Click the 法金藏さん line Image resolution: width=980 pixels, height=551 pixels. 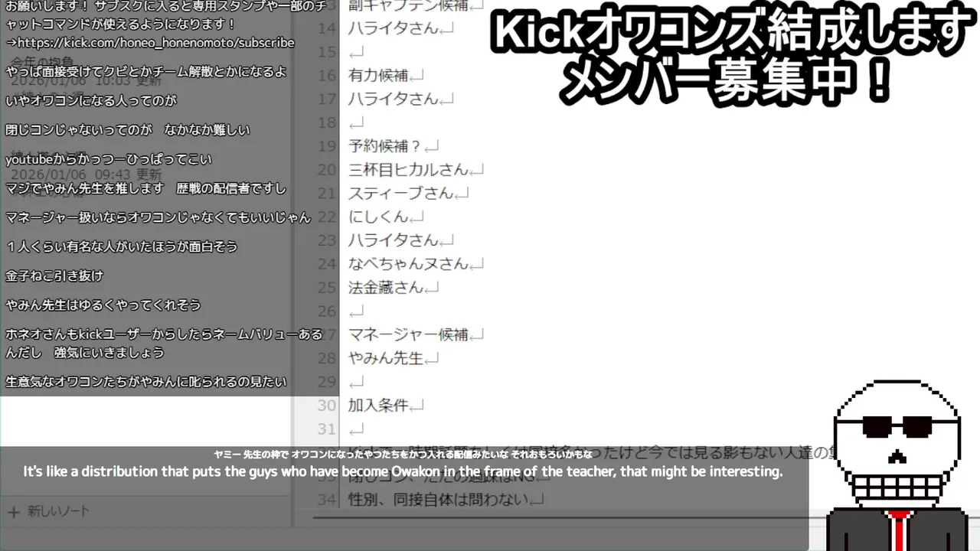(x=386, y=288)
